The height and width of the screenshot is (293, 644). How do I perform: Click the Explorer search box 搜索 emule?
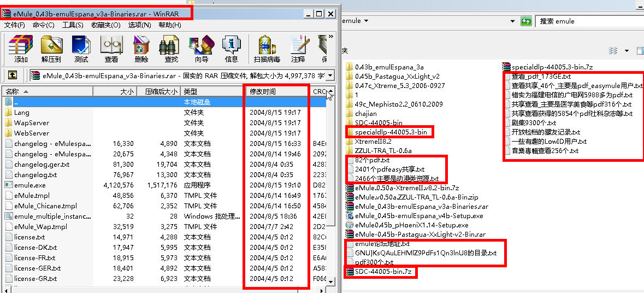point(589,21)
